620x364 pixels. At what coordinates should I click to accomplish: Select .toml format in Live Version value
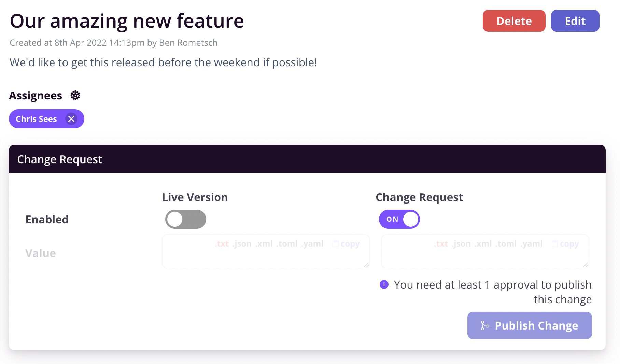[x=287, y=244]
